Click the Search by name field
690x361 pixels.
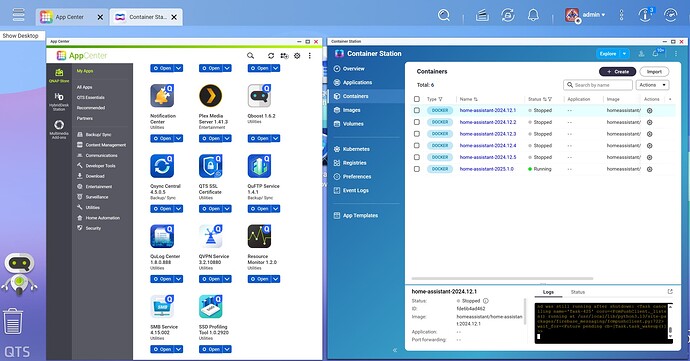(598, 85)
